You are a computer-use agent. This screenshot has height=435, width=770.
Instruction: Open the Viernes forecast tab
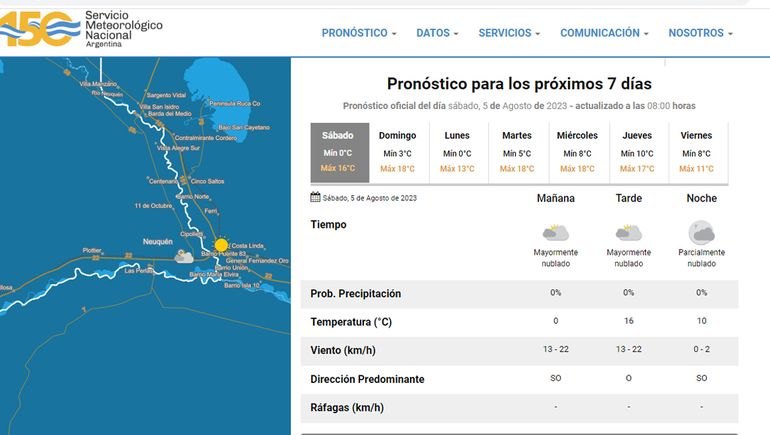(696, 153)
